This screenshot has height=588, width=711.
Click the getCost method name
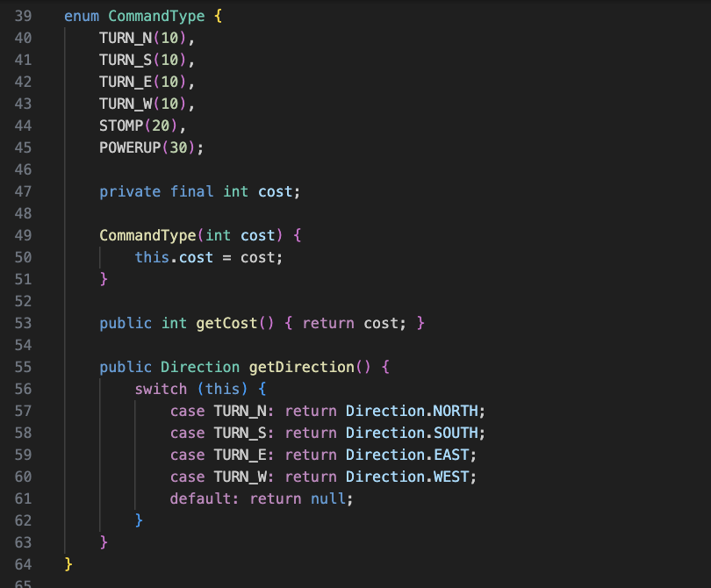(226, 324)
